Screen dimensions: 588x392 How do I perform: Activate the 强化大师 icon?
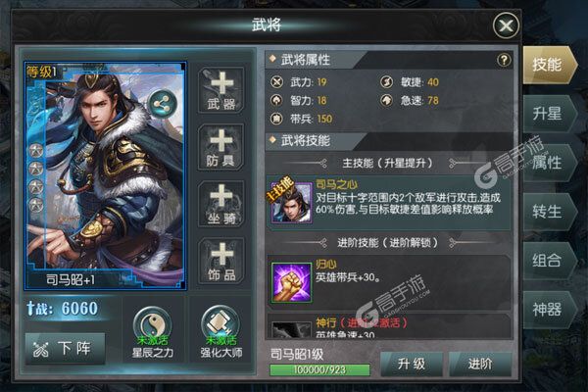[x=220, y=325]
